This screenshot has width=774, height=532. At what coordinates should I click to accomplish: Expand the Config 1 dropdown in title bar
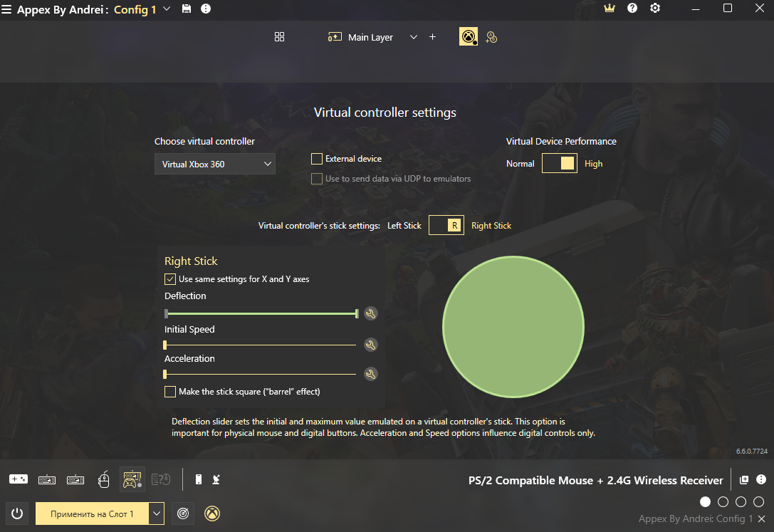pyautogui.click(x=167, y=9)
